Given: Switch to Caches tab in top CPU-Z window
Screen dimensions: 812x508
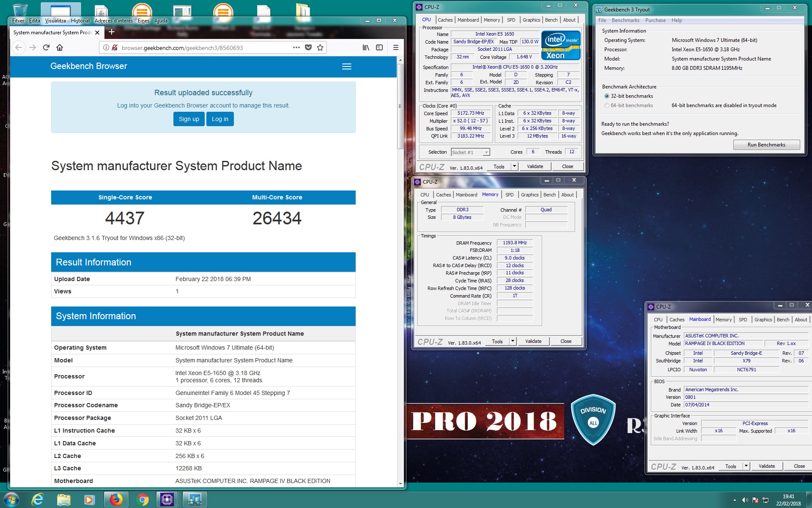Looking at the screenshot, I should click(x=445, y=20).
